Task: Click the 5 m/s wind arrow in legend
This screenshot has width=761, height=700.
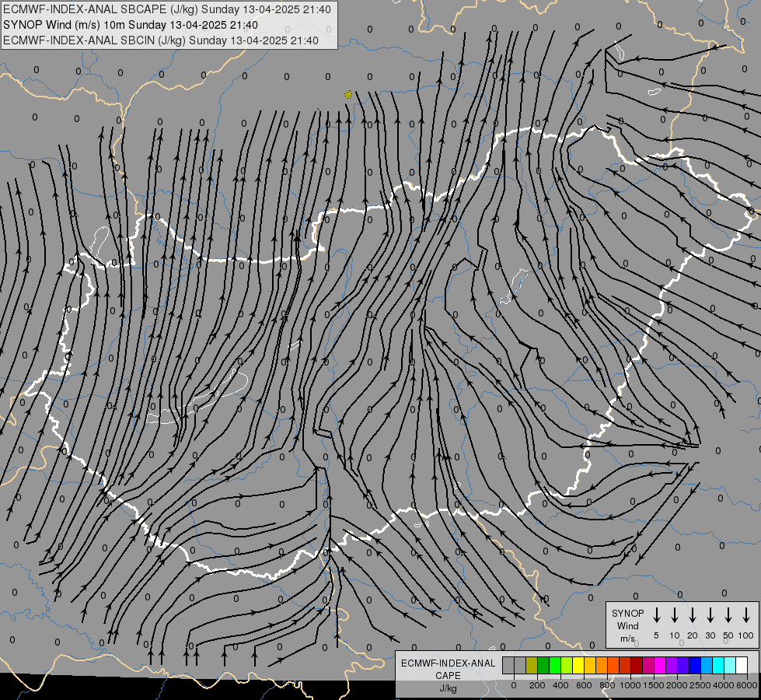Action: pyautogui.click(x=657, y=615)
